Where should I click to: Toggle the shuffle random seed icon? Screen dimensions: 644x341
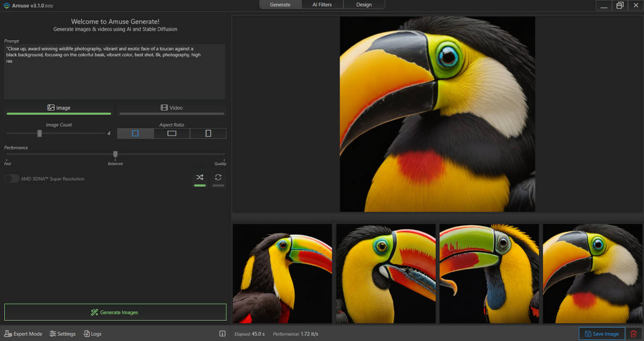(200, 177)
